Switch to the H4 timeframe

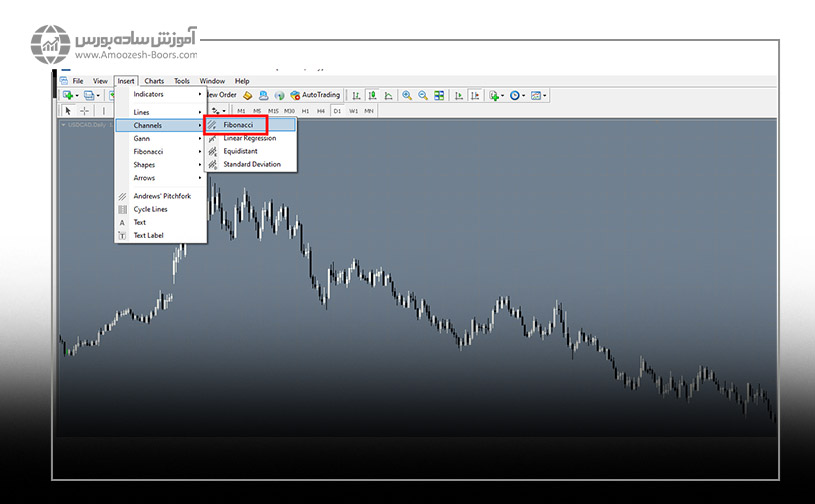[x=321, y=110]
